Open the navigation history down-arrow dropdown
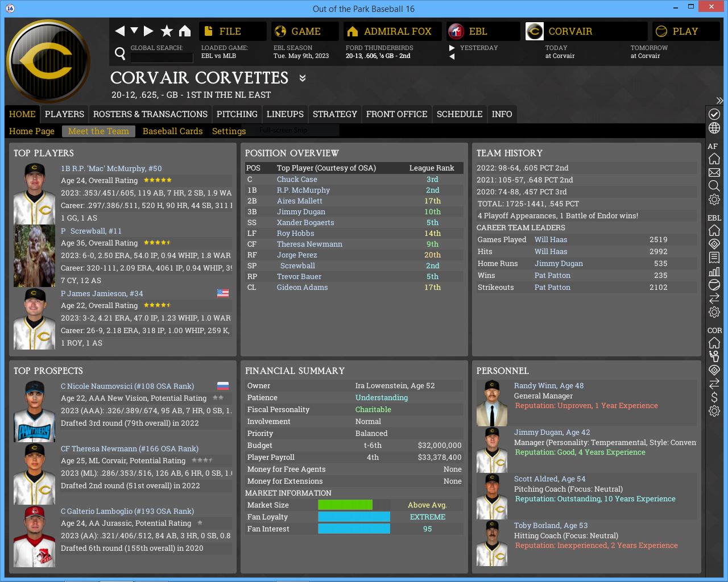The image size is (728, 582). click(134, 31)
